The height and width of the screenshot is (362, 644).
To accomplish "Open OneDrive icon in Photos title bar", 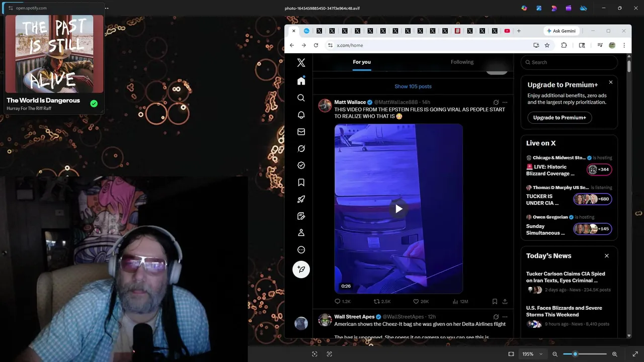I will click(584, 8).
